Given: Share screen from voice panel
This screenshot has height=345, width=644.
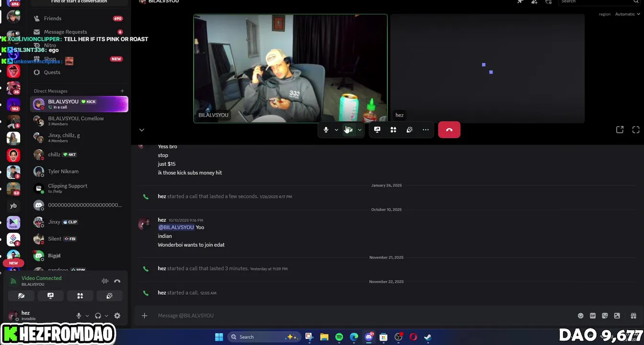Looking at the screenshot, I should pos(50,296).
